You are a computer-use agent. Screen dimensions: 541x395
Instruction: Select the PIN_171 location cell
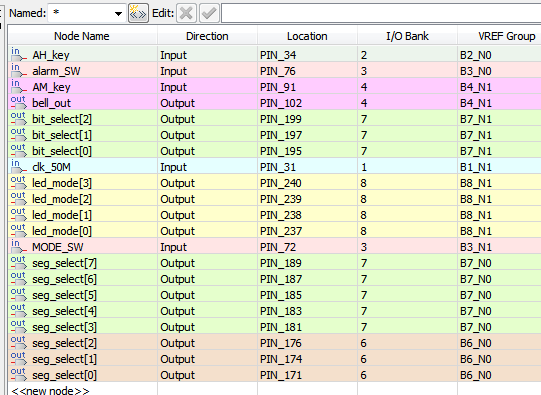307,375
